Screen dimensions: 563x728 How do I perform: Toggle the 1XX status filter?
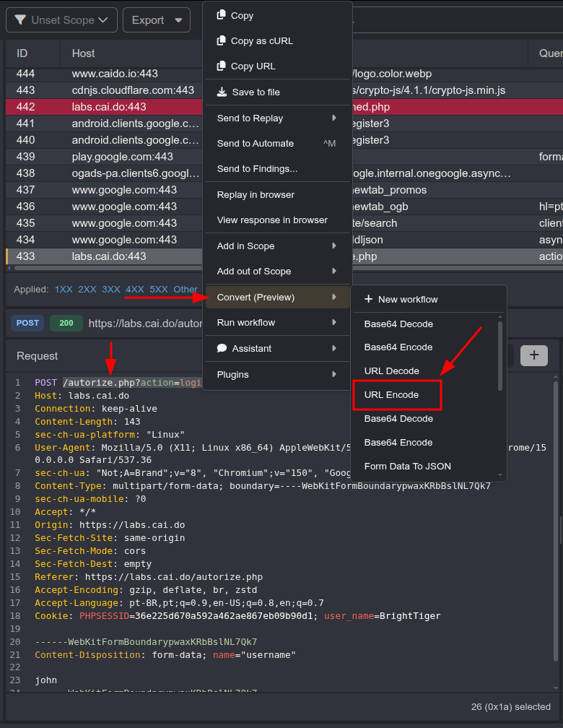64,289
